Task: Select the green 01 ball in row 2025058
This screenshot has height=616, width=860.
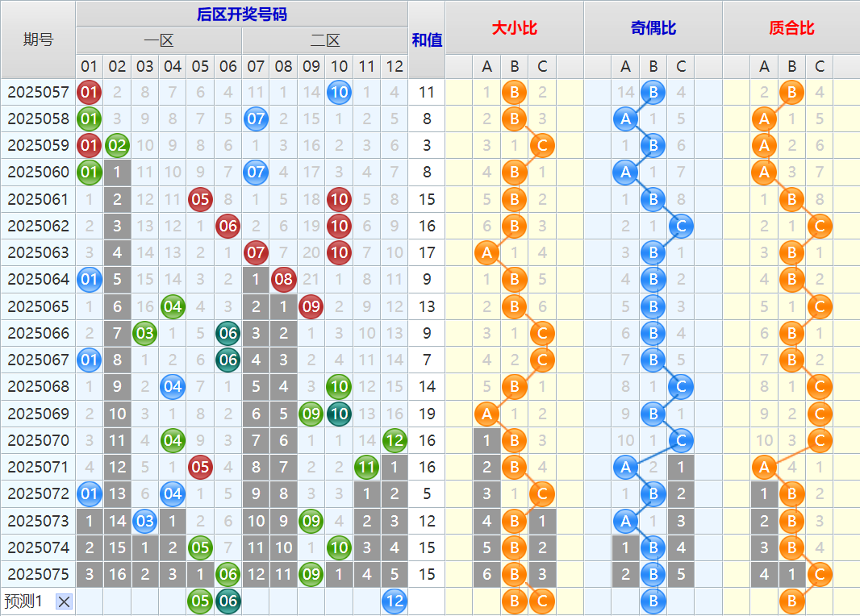Action: pyautogui.click(x=90, y=119)
